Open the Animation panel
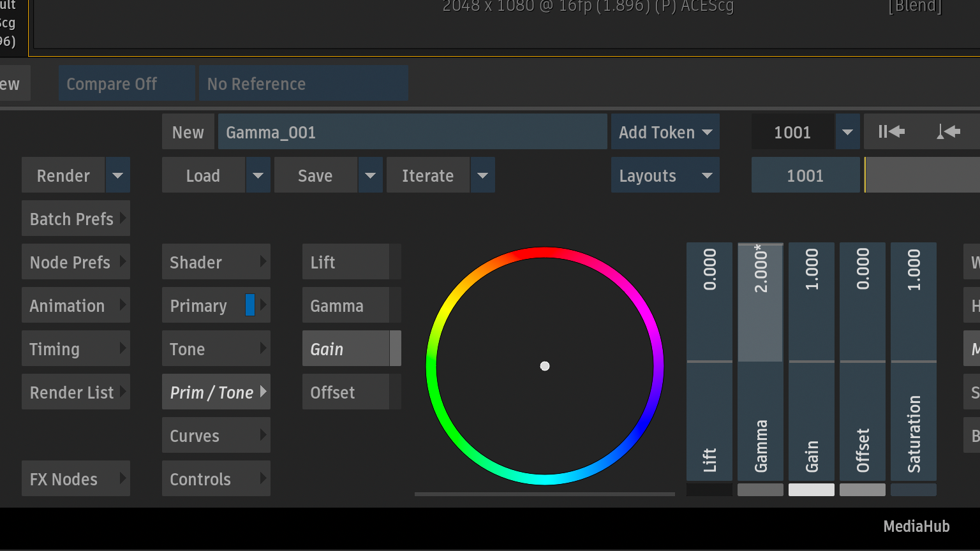The width and height of the screenshot is (980, 551). 76,305
